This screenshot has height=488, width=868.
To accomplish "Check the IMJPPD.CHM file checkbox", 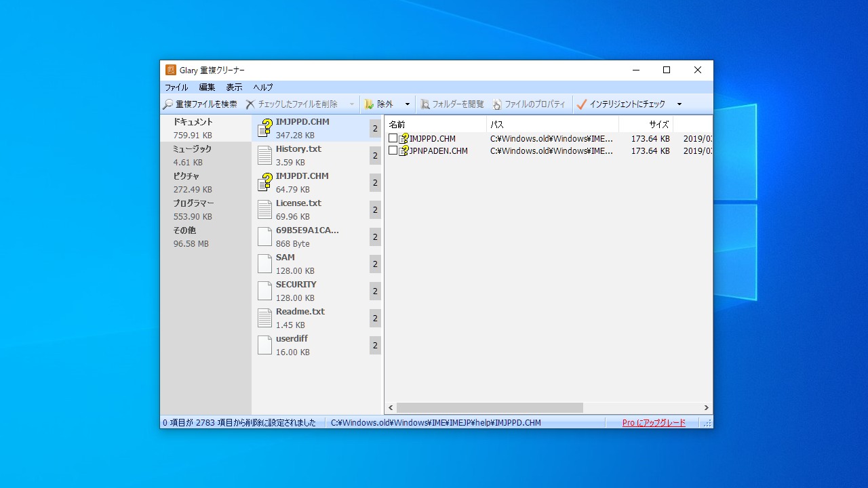I will click(393, 138).
